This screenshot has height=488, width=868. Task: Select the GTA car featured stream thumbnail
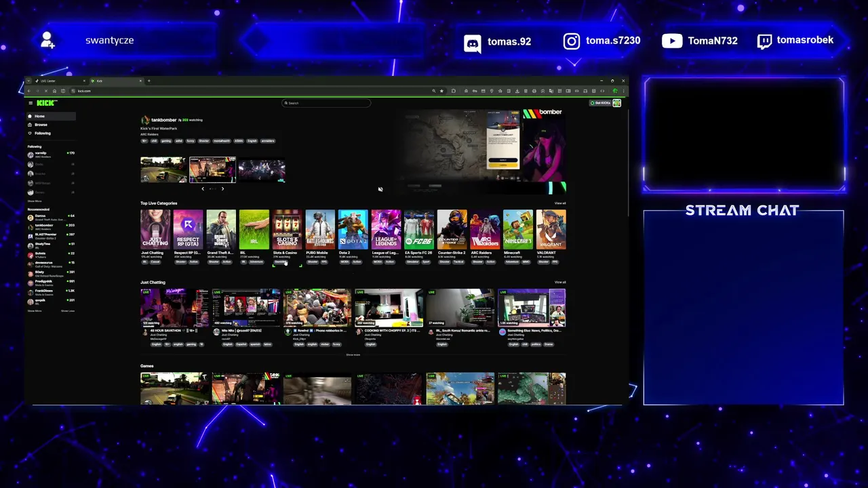click(x=163, y=169)
